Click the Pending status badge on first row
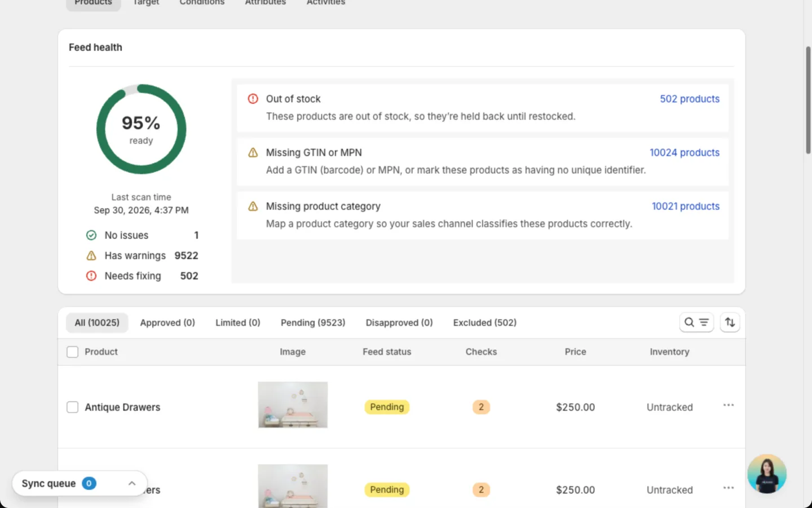The height and width of the screenshot is (508, 812). pos(387,407)
